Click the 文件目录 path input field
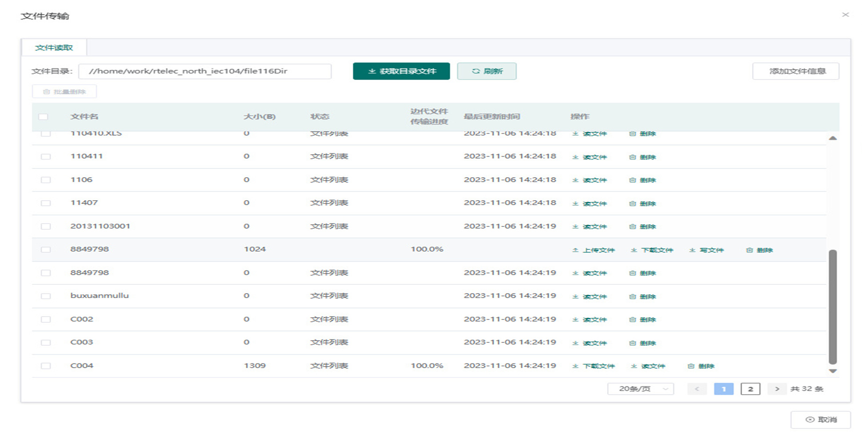 [x=205, y=71]
